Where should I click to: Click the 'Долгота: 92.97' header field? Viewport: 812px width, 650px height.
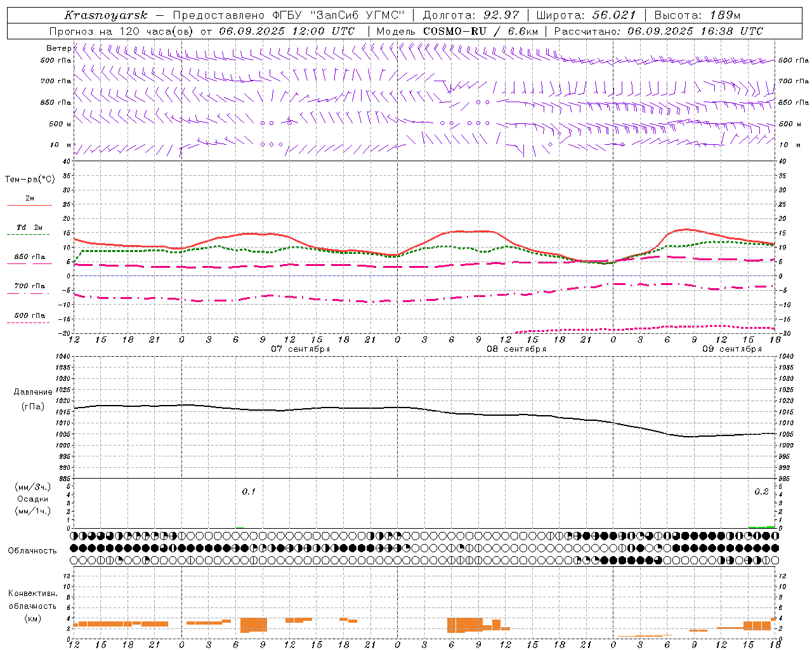(471, 15)
